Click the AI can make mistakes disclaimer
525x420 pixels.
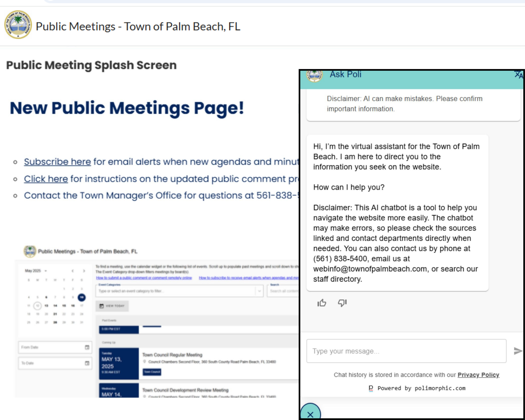[x=404, y=104]
